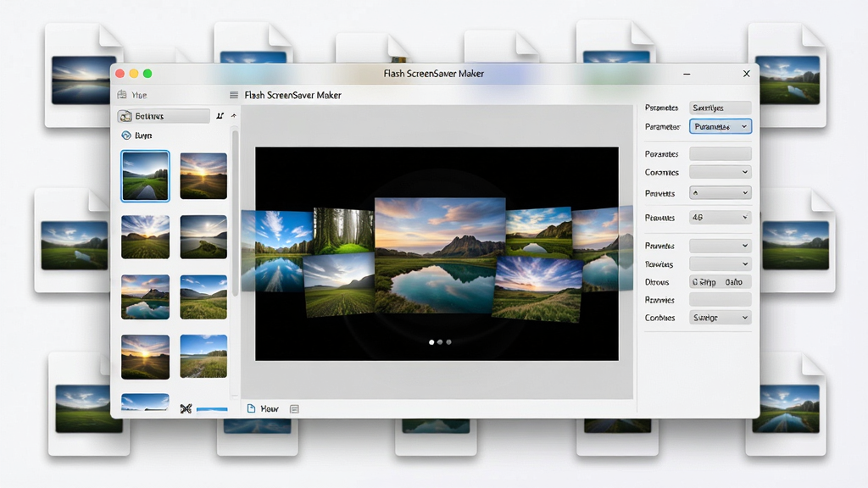Click the thumbnail list vertical scrollbar
Viewport: 868px width, 488px height.
(236, 213)
